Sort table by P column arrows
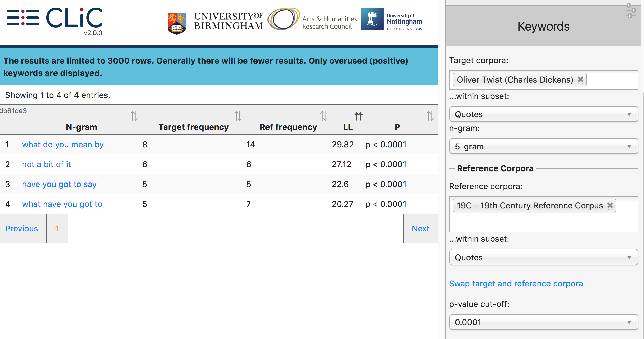This screenshot has height=339, width=644. [430, 116]
